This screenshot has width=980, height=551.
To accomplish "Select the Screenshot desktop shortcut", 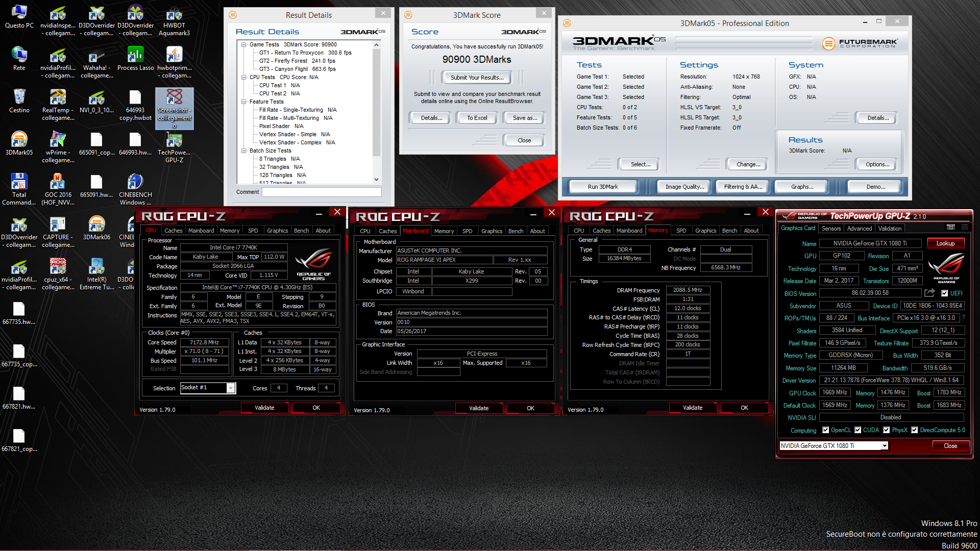I will 174,108.
